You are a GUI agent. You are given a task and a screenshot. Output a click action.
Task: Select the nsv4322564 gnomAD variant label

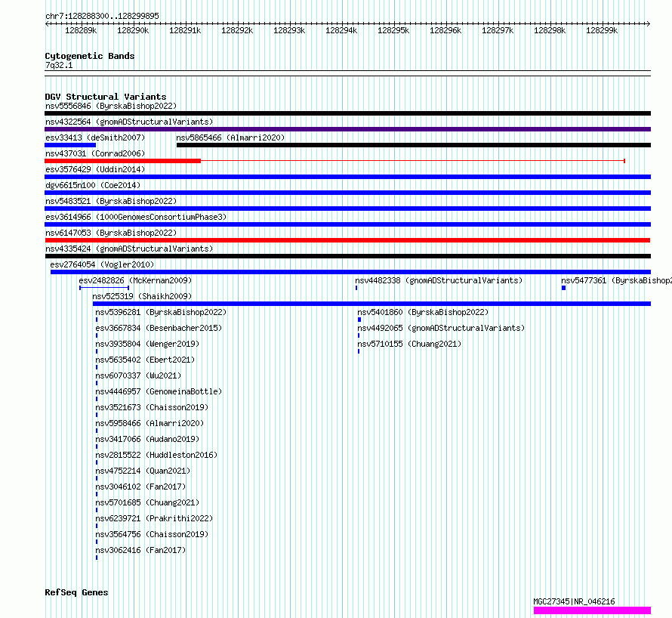coord(129,122)
